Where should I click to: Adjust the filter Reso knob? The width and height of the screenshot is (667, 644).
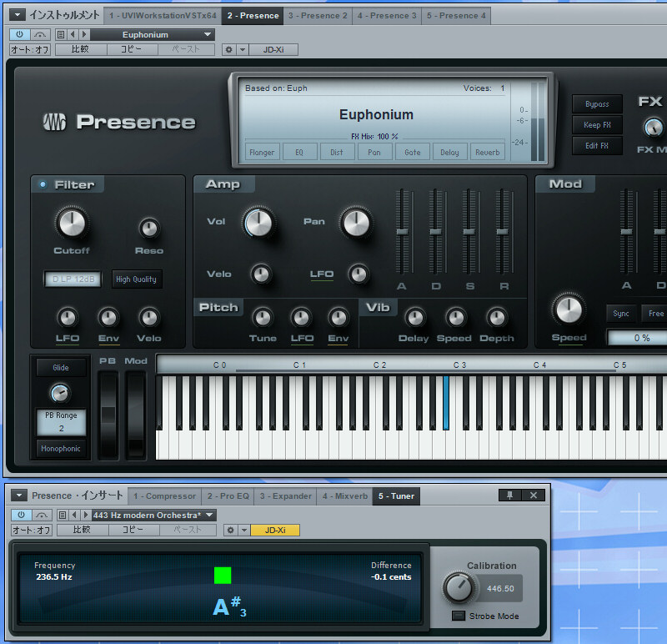[149, 229]
